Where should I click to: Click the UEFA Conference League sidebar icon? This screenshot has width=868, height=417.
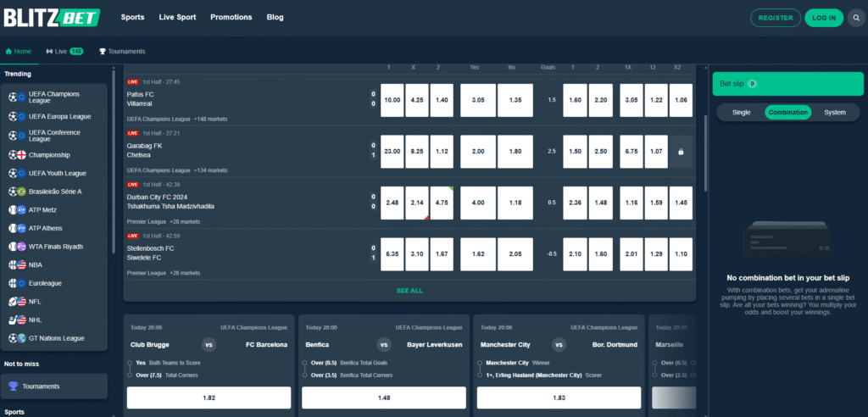18,136
